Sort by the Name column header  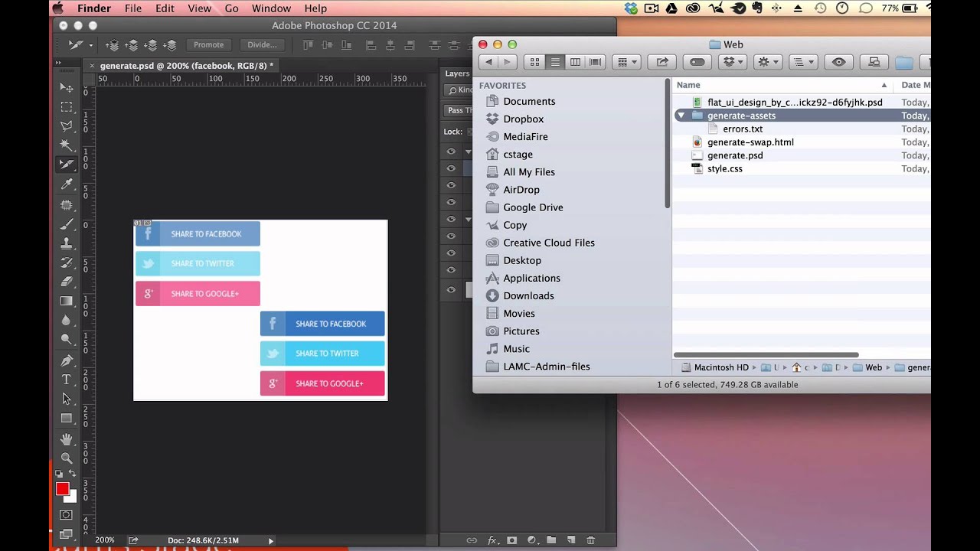click(x=782, y=85)
